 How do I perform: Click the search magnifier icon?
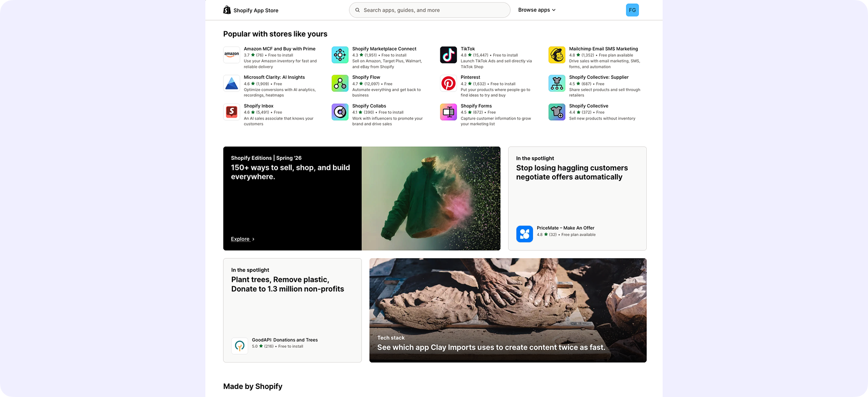point(357,10)
